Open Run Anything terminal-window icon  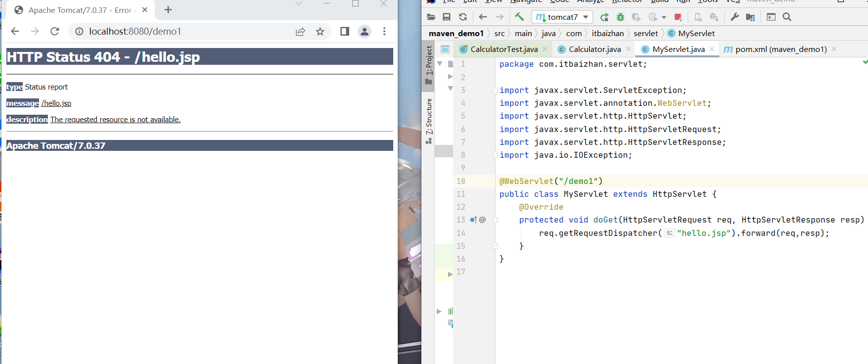[771, 17]
